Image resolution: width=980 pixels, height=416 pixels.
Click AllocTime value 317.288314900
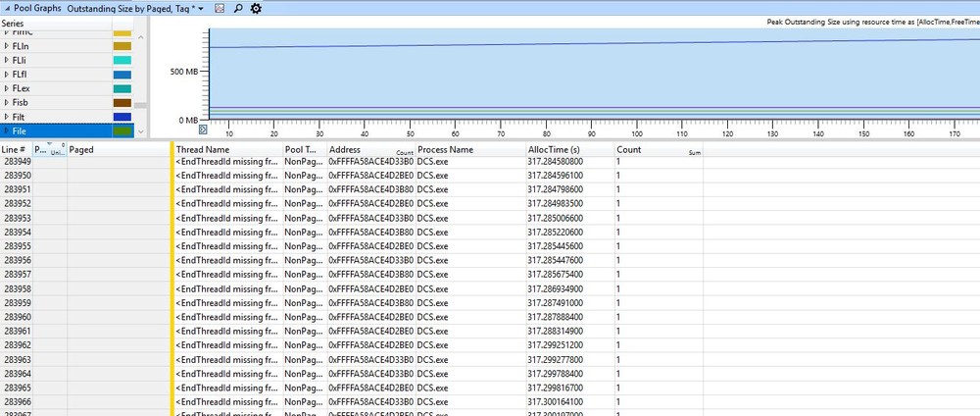pyautogui.click(x=555, y=332)
